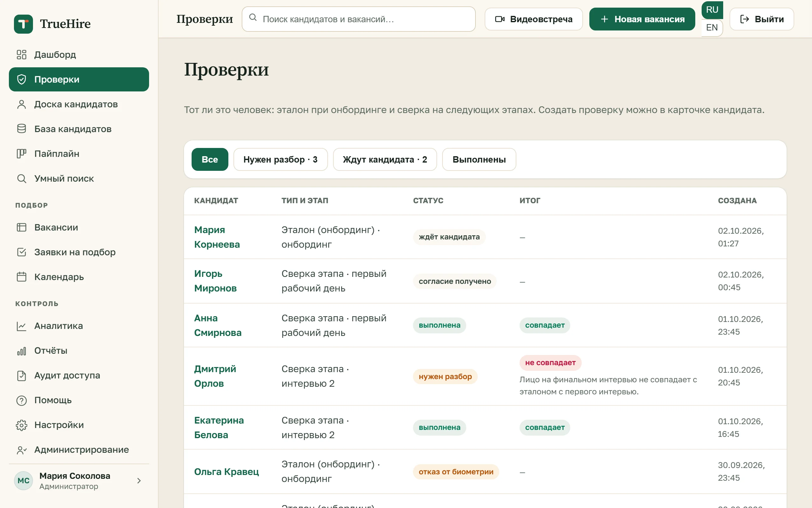Open candidate Игорь Миронов

pos(215,281)
